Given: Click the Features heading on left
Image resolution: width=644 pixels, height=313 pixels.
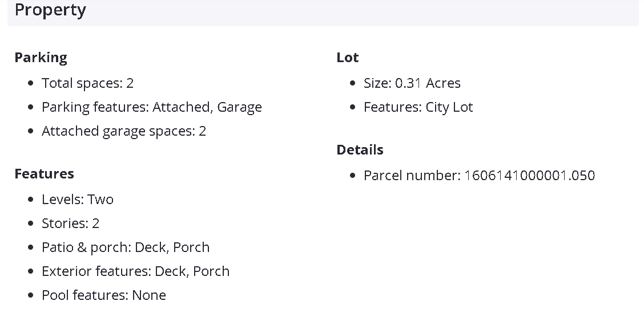Looking at the screenshot, I should [44, 174].
